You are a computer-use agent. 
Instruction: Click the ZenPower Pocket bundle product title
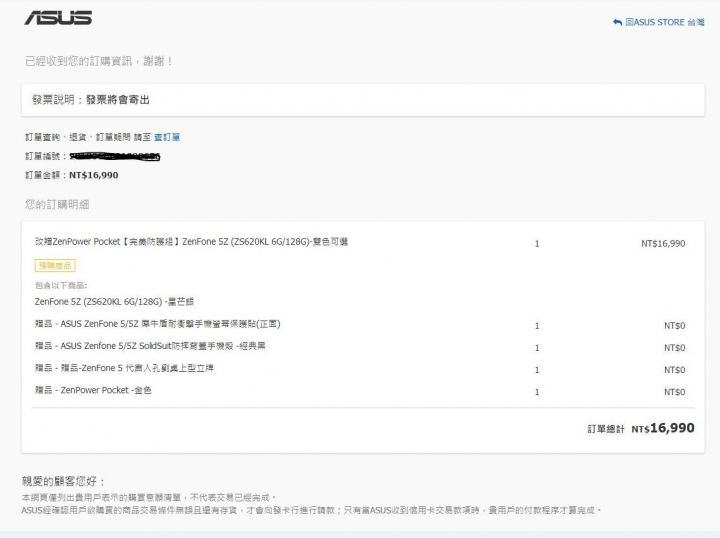tap(191, 241)
